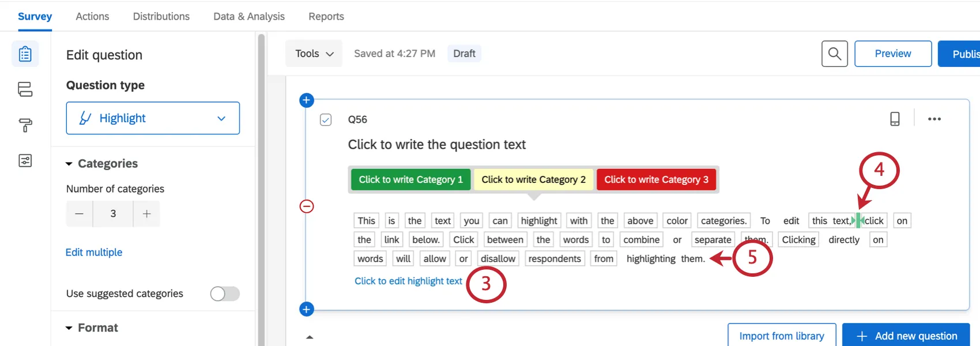The width and height of the screenshot is (980, 346).
Task: Click the mobile preview icon on Q56
Action: coord(895,119)
